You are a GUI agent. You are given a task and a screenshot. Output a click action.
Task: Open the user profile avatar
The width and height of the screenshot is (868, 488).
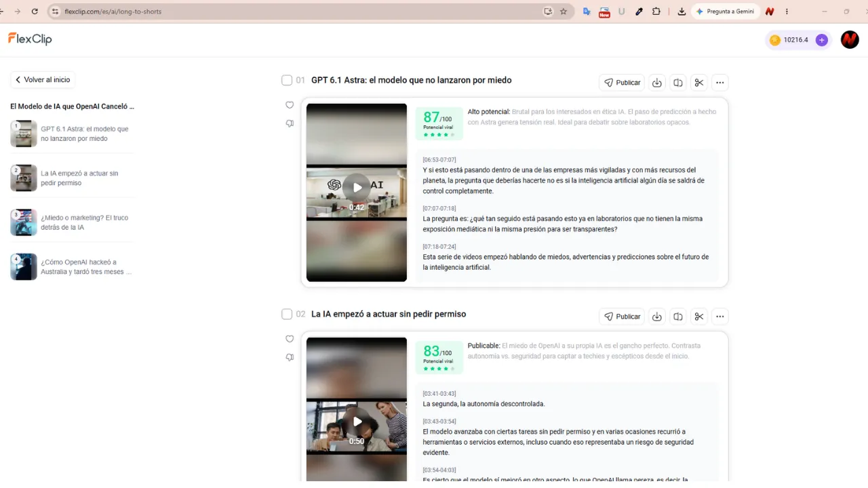[850, 40]
